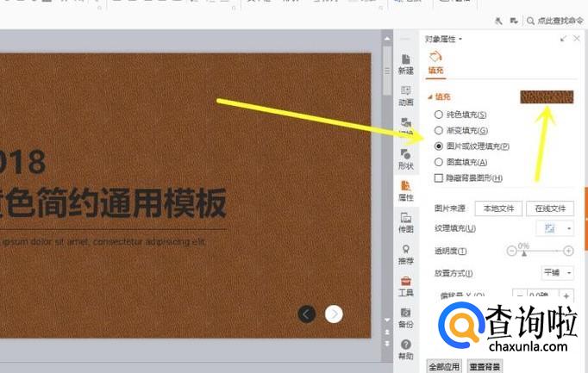588x373 pixels.
Task: Expand the 对象属性 panel title menu
Action: [x=444, y=39]
